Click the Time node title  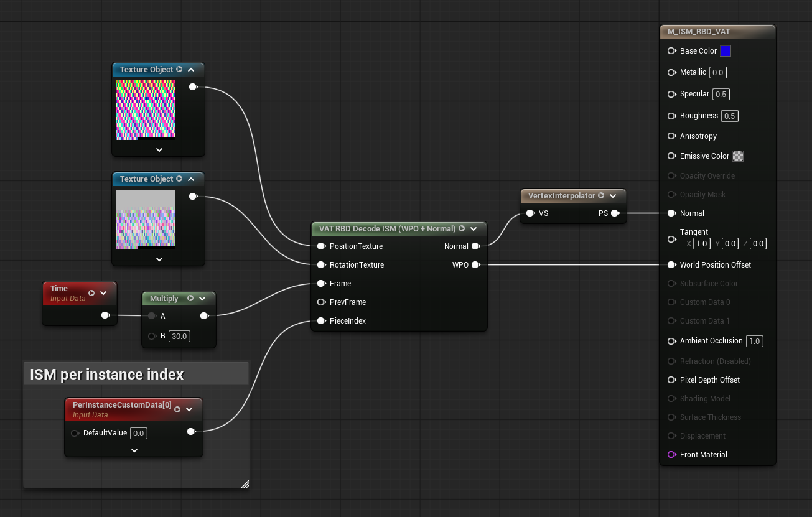(59, 289)
